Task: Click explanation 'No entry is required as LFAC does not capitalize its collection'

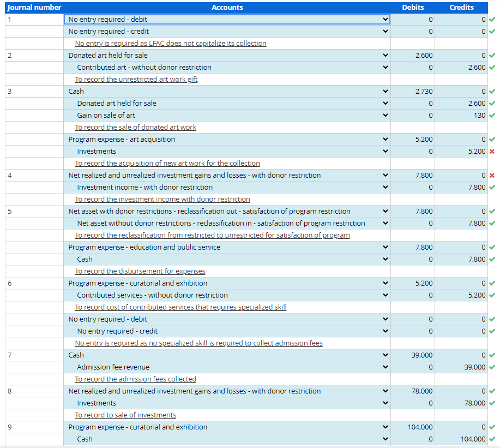Action: [171, 44]
